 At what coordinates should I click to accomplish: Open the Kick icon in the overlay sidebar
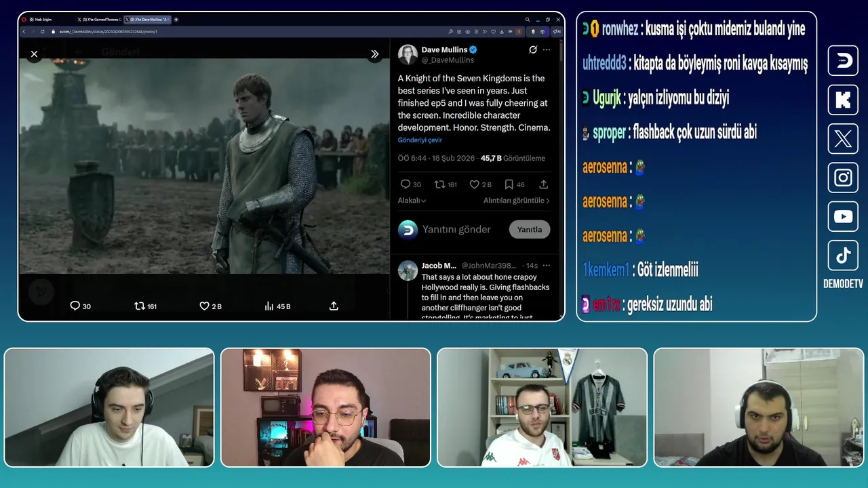(843, 100)
